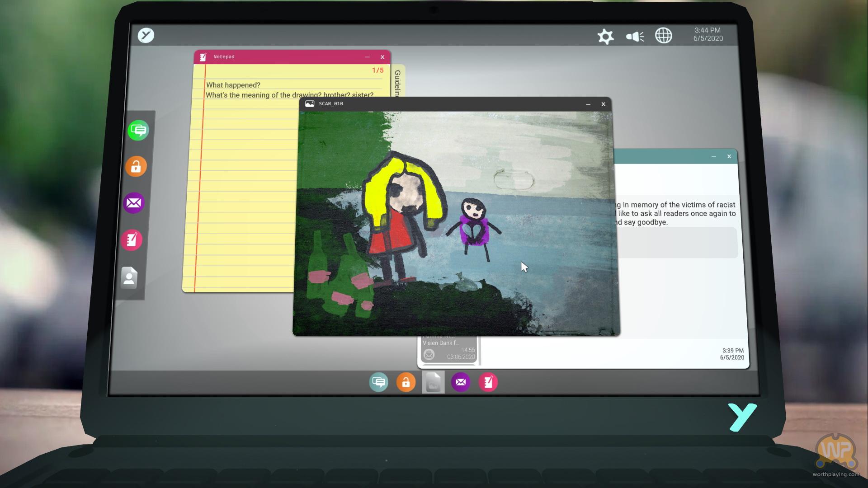This screenshot has height=488, width=868.
Task: Click the speaker volume icon
Action: pyautogui.click(x=635, y=36)
